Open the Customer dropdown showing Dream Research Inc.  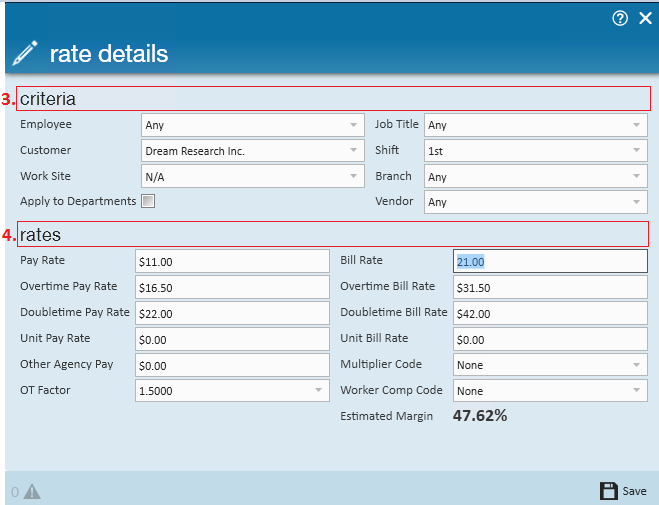pyautogui.click(x=253, y=151)
